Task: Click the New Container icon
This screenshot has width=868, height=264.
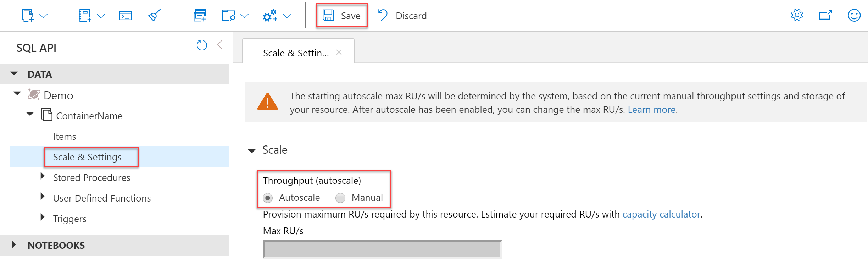Action: point(28,16)
